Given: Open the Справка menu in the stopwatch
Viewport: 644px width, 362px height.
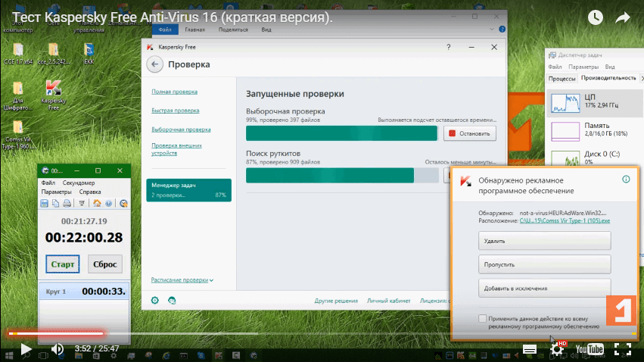Looking at the screenshot, I should click(90, 192).
